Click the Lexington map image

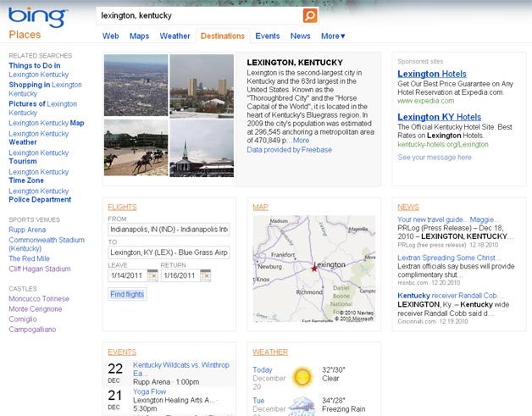pyautogui.click(x=314, y=269)
